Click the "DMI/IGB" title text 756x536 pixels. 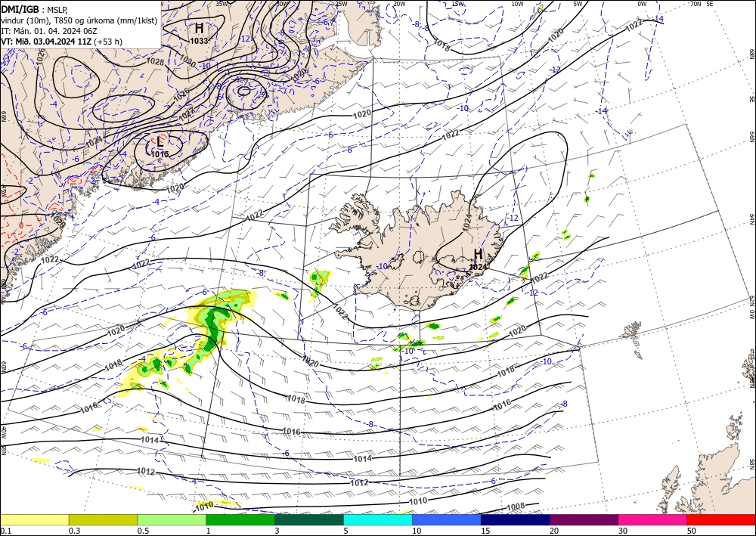point(20,8)
